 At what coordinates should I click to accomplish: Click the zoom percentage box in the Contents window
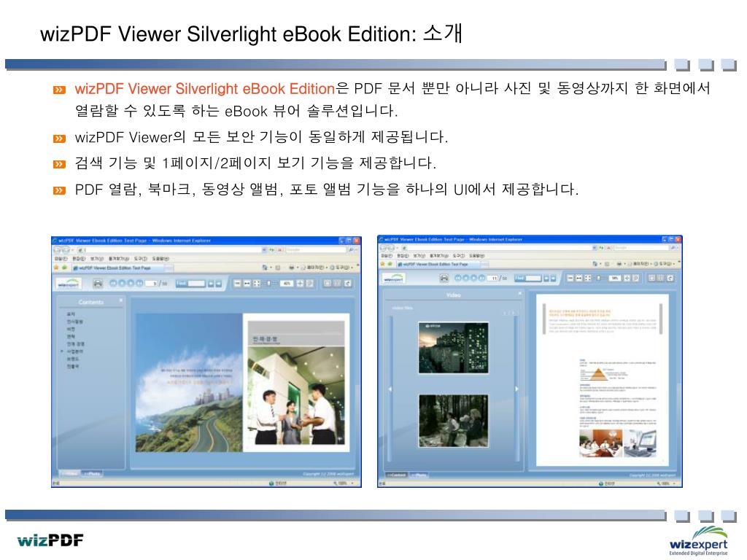point(286,284)
